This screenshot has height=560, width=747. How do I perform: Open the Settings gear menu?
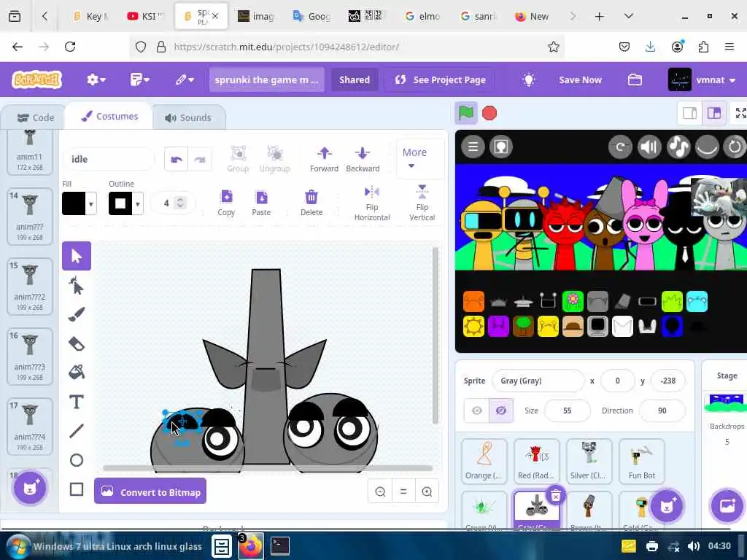click(x=96, y=79)
